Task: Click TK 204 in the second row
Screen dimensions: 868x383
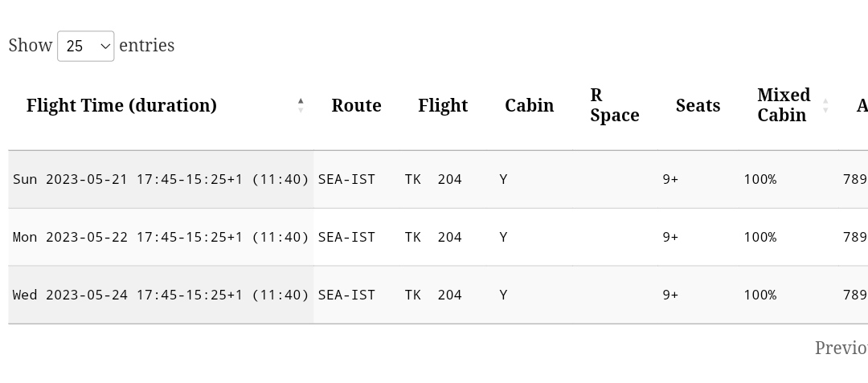Action: click(x=433, y=237)
